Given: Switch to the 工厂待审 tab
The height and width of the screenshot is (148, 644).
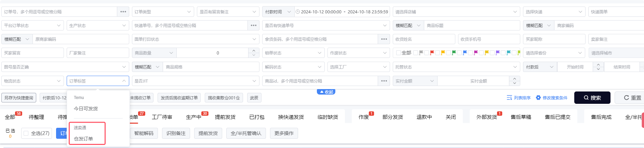Looking at the screenshot, I should (162, 117).
